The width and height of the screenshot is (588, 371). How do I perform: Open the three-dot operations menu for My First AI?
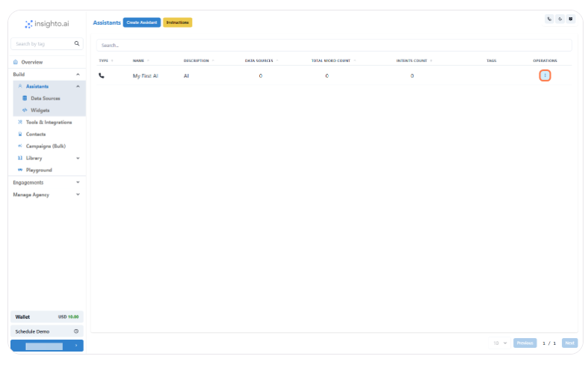545,76
